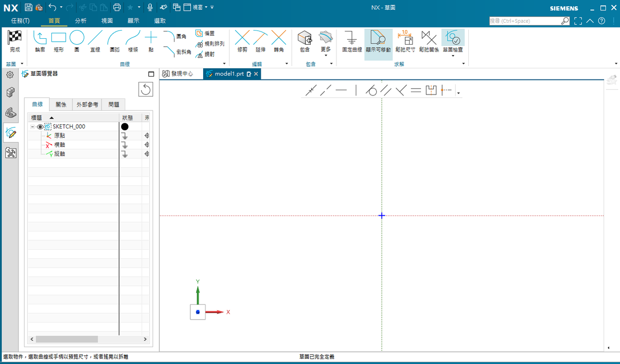This screenshot has height=364, width=620.
Task: Click the search box 搜尋 field
Action: 525,21
